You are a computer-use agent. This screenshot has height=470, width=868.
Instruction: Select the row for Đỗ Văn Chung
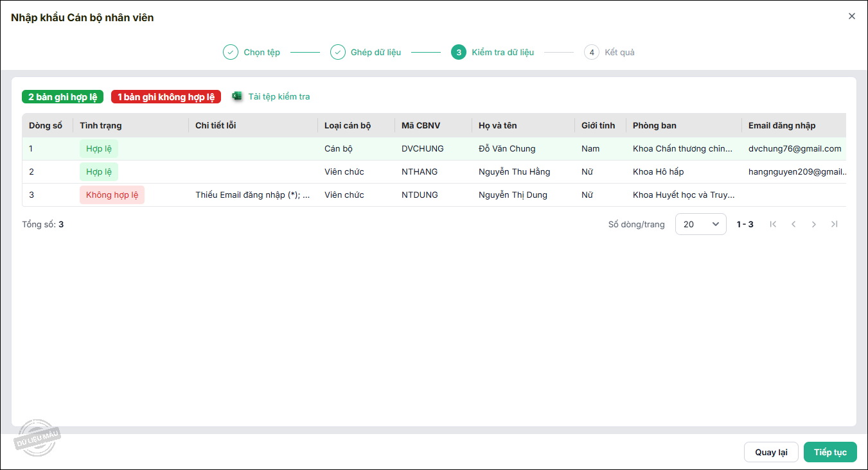(507, 149)
